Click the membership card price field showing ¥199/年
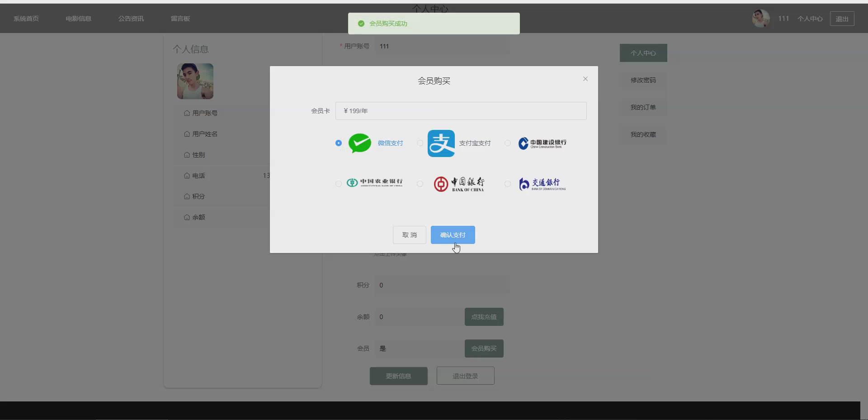 point(460,110)
